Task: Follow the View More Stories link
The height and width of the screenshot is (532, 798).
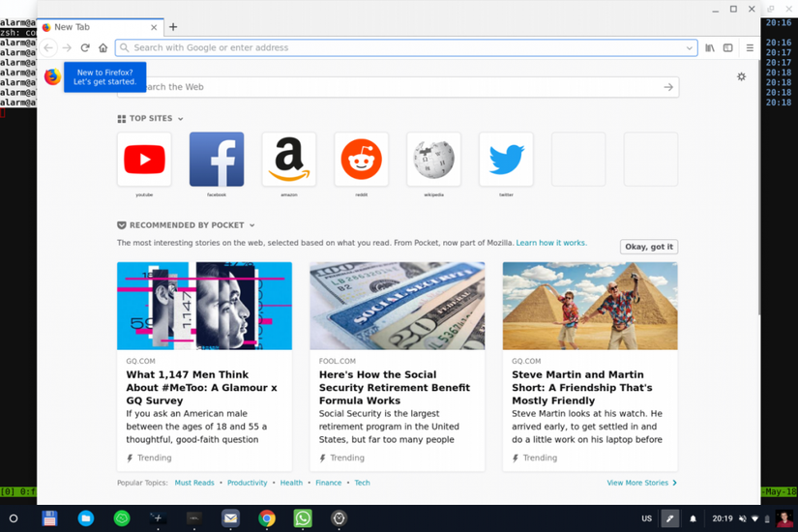Action: pos(641,483)
